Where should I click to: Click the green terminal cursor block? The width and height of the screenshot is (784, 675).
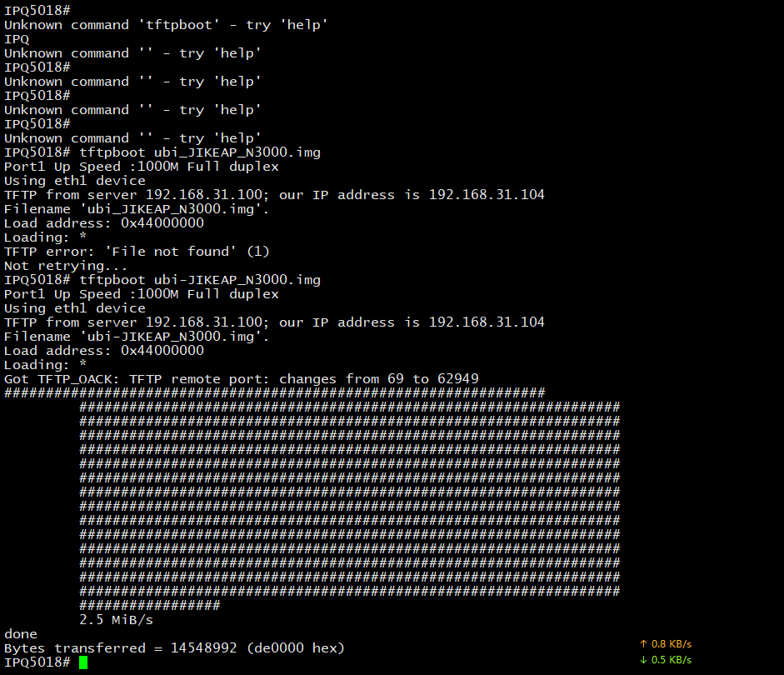(x=83, y=662)
